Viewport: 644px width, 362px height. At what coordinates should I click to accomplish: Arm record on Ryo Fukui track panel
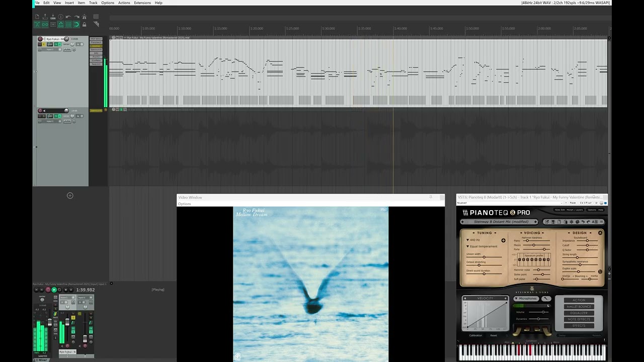coord(40,39)
